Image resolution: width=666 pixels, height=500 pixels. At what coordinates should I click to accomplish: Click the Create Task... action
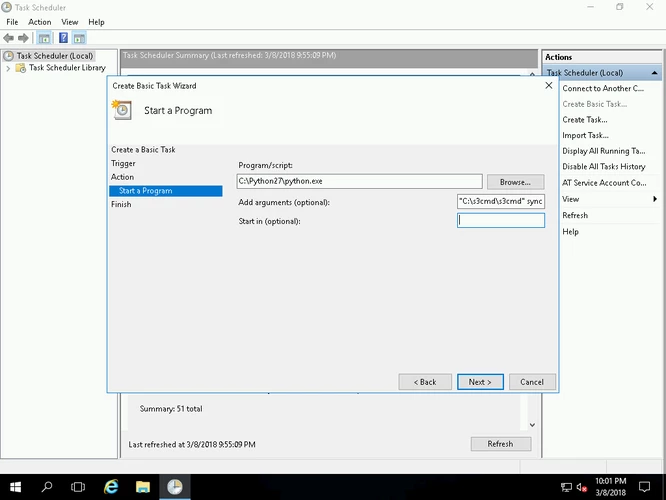tap(585, 120)
